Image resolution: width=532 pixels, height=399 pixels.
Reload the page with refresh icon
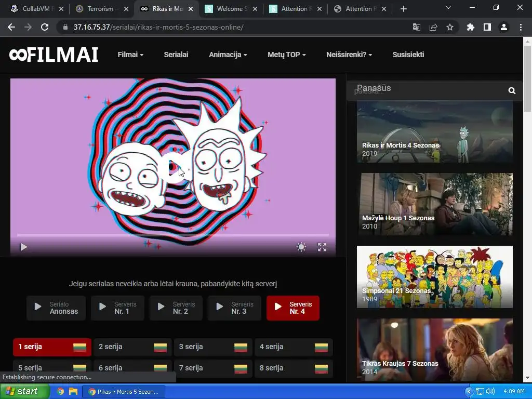point(45,27)
